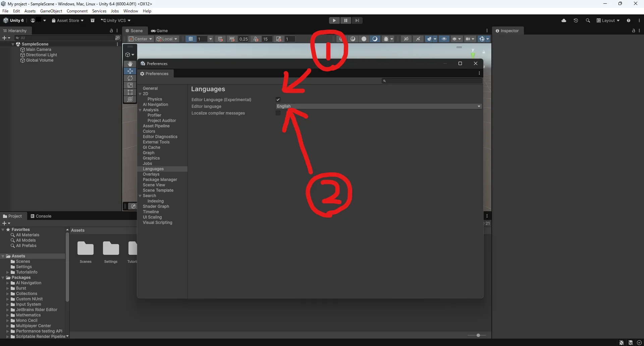
Task: Open the Unity VCS panel
Action: [116, 20]
